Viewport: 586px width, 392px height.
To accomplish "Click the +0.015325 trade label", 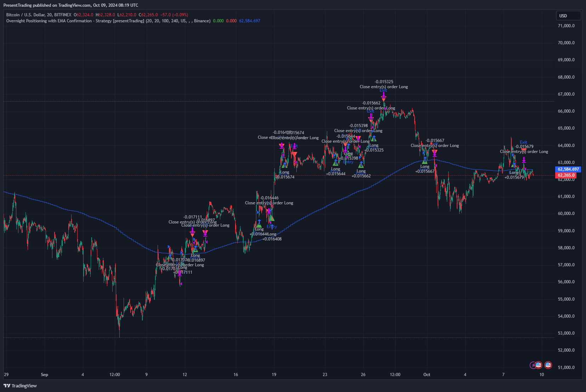I will 374,150.
